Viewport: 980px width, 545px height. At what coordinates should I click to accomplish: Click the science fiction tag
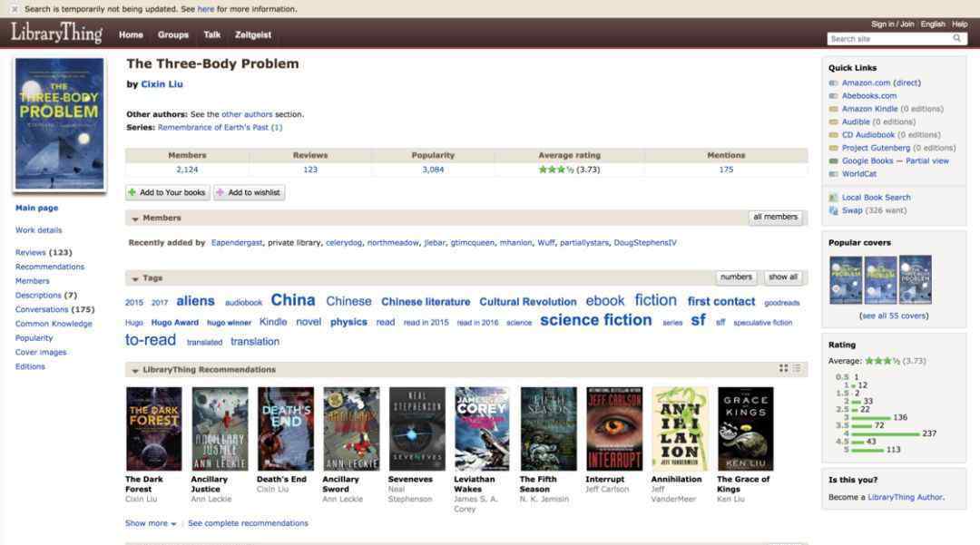595,320
